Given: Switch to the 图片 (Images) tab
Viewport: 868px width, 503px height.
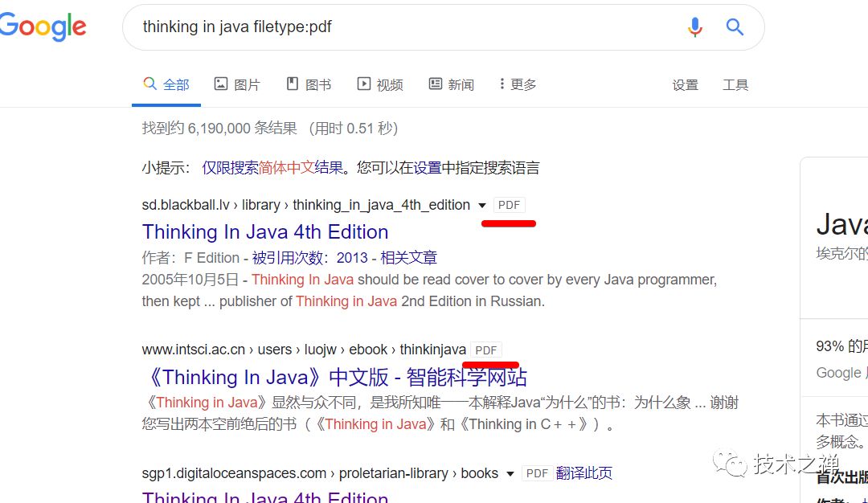Looking at the screenshot, I should 237,84.
